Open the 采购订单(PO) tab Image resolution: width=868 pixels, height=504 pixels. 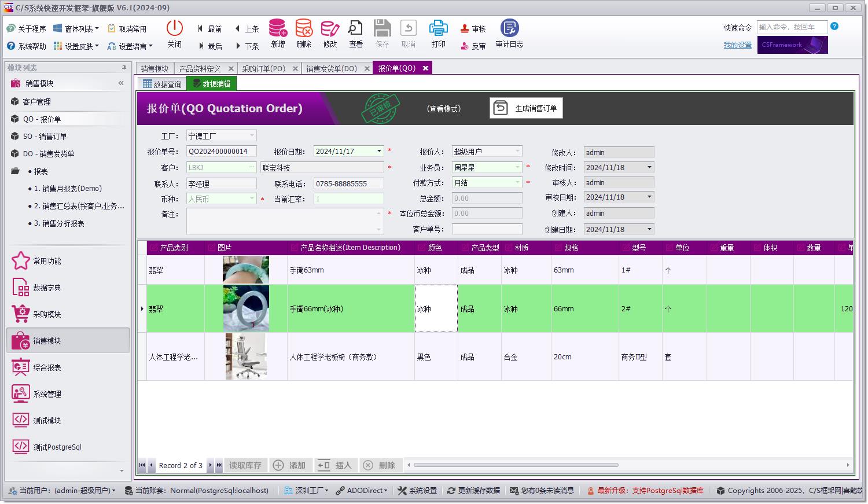click(263, 68)
